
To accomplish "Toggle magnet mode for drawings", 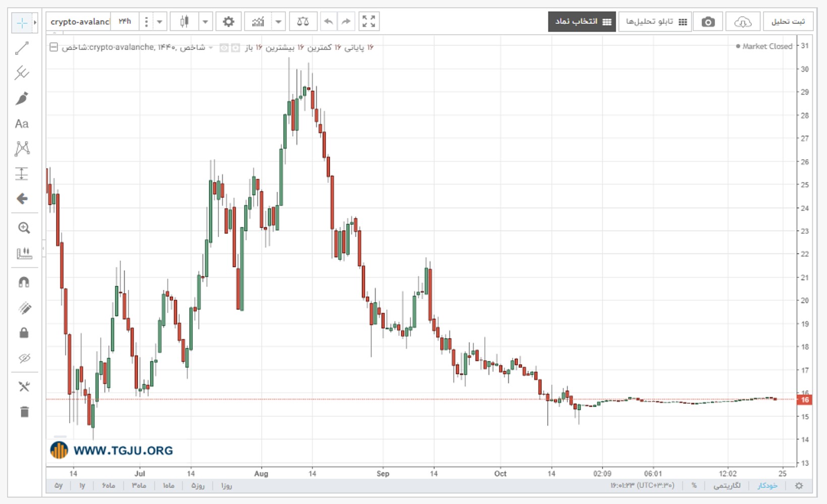I will click(x=24, y=282).
